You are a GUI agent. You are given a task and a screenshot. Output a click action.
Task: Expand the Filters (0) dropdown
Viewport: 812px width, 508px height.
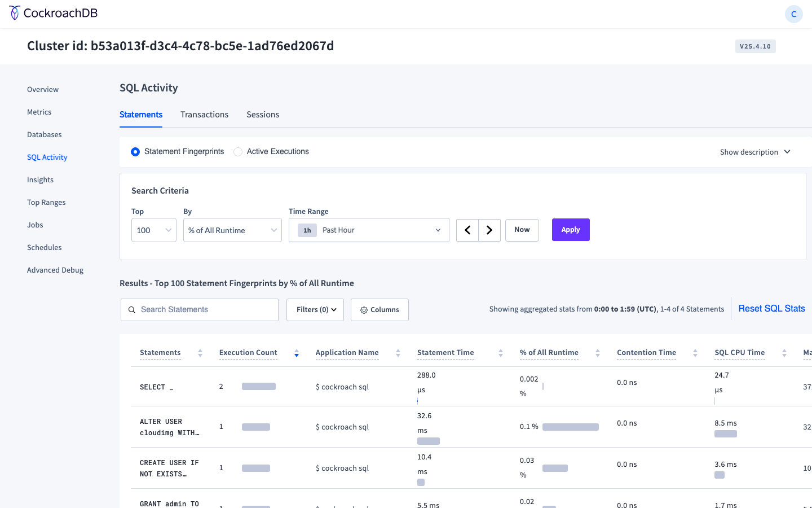(315, 310)
